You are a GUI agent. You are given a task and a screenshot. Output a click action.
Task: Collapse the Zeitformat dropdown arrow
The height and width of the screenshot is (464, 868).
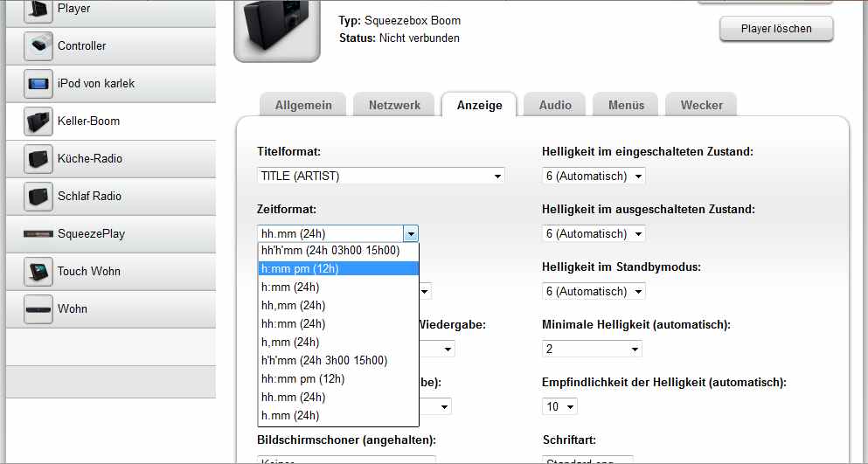[411, 233]
